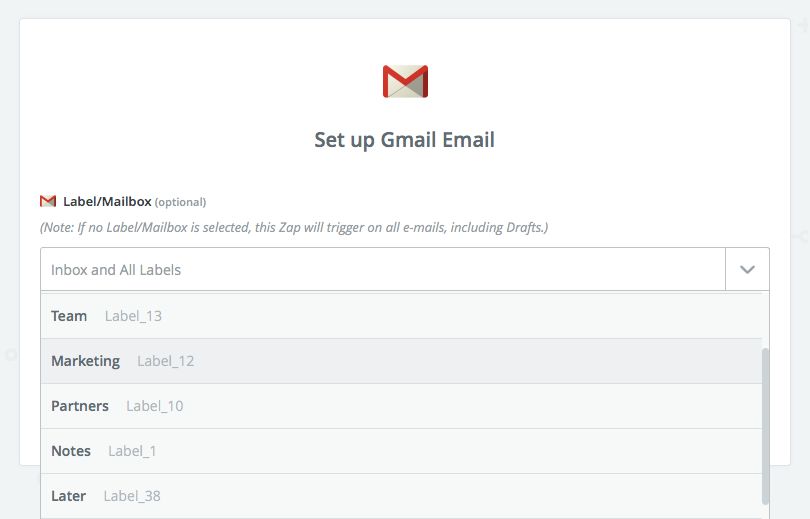Click small Gmail icon beside Label/Mailbox
810x519 pixels.
click(x=48, y=201)
